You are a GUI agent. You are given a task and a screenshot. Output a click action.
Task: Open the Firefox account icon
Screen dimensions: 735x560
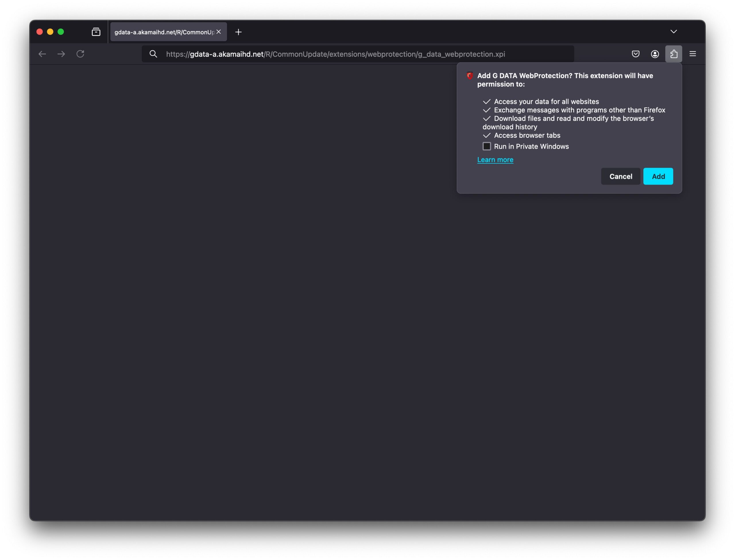coord(655,54)
